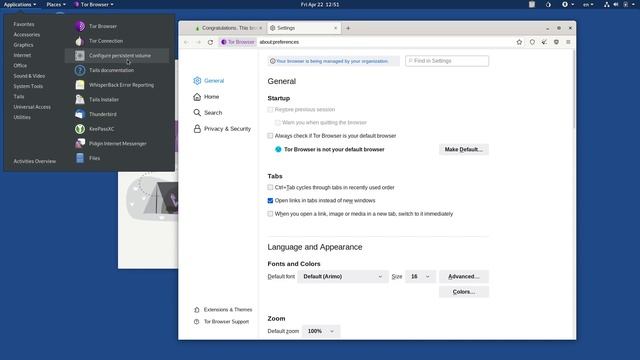The width and height of the screenshot is (640, 360).
Task: Go back with the browser back arrow
Action: (x=186, y=42)
